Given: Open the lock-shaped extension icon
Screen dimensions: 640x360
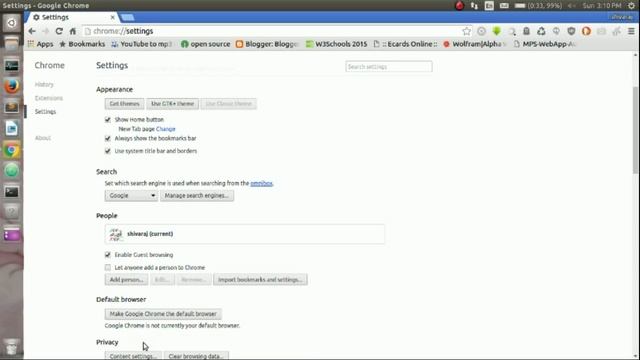Looking at the screenshot, I should tap(527, 31).
